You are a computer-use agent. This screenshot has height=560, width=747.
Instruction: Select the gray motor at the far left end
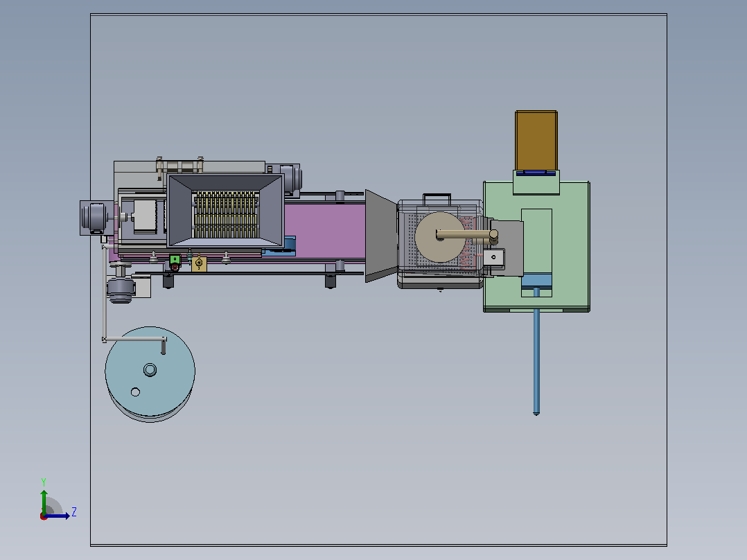pyautogui.click(x=96, y=218)
